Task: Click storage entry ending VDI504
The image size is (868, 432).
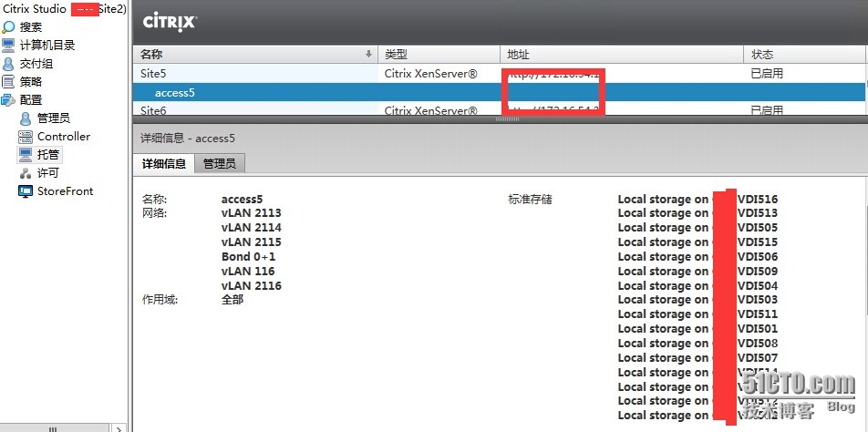Action: coord(697,285)
